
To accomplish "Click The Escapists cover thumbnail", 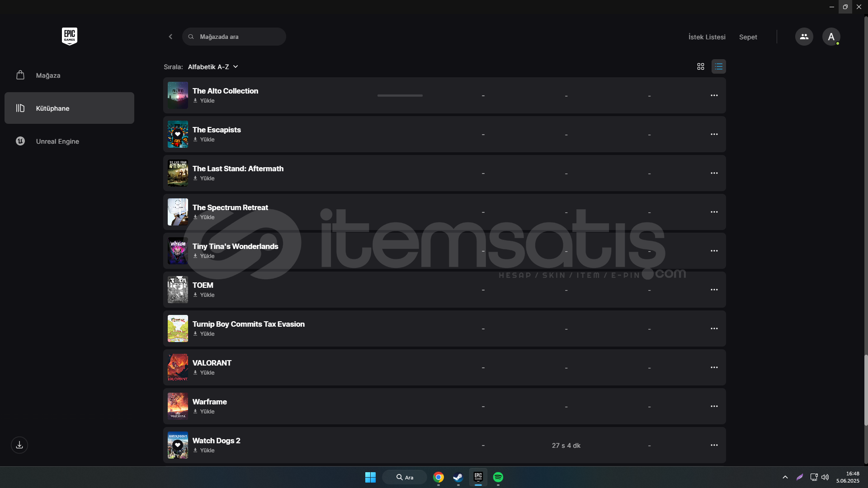I will (178, 134).
